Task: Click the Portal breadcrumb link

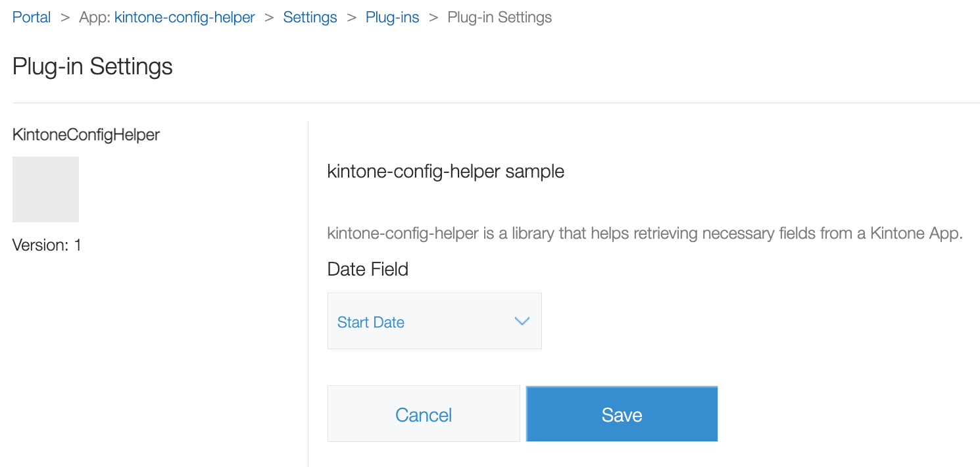Action: (32, 18)
